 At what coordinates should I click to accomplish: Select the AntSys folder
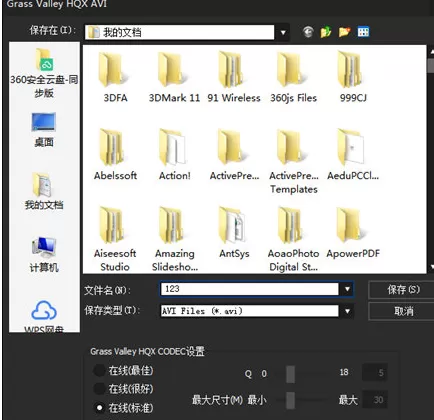pyautogui.click(x=234, y=233)
